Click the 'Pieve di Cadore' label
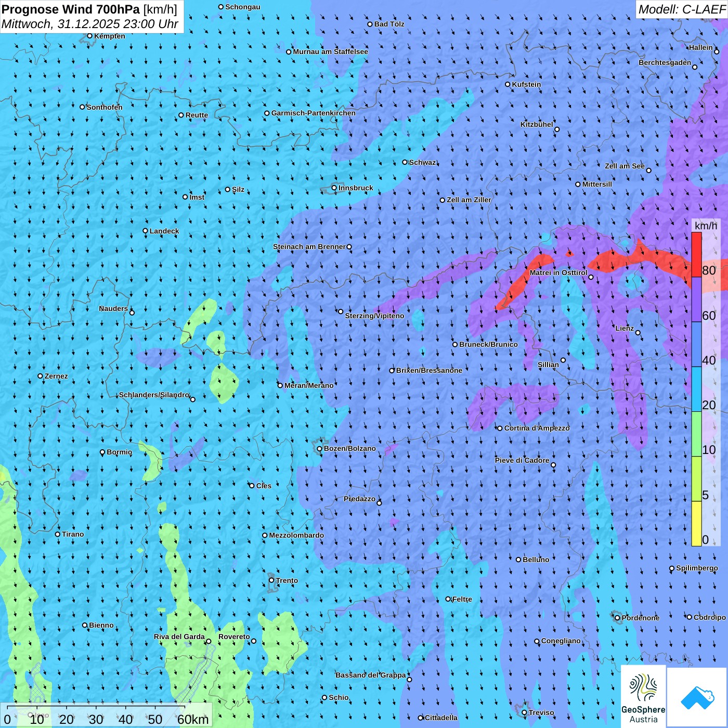Image resolution: width=728 pixels, height=728 pixels. [x=522, y=460]
